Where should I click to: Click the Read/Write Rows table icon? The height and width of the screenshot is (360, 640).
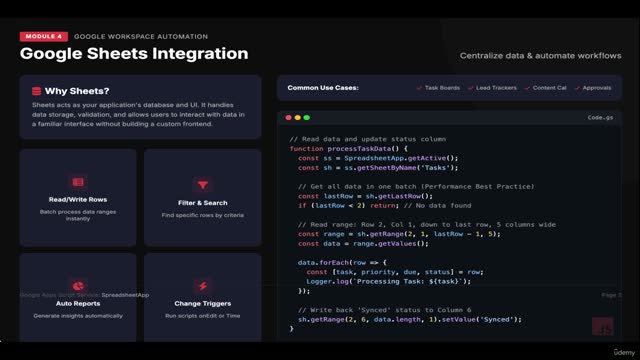(78, 182)
